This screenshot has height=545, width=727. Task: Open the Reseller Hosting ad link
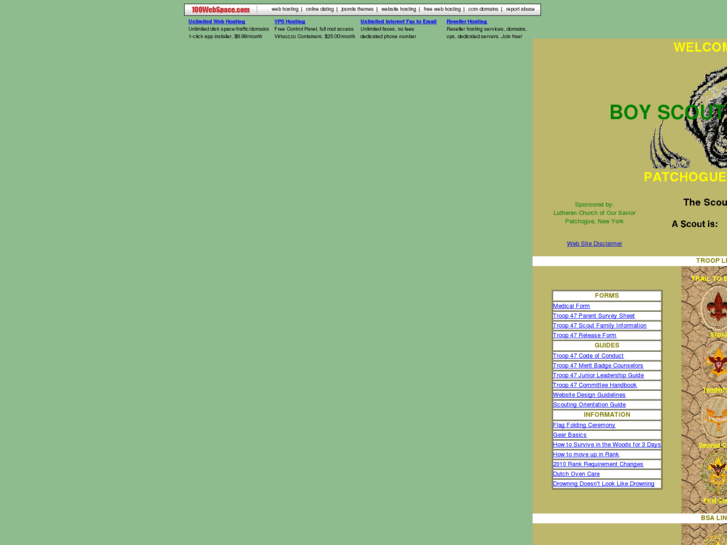click(x=466, y=21)
